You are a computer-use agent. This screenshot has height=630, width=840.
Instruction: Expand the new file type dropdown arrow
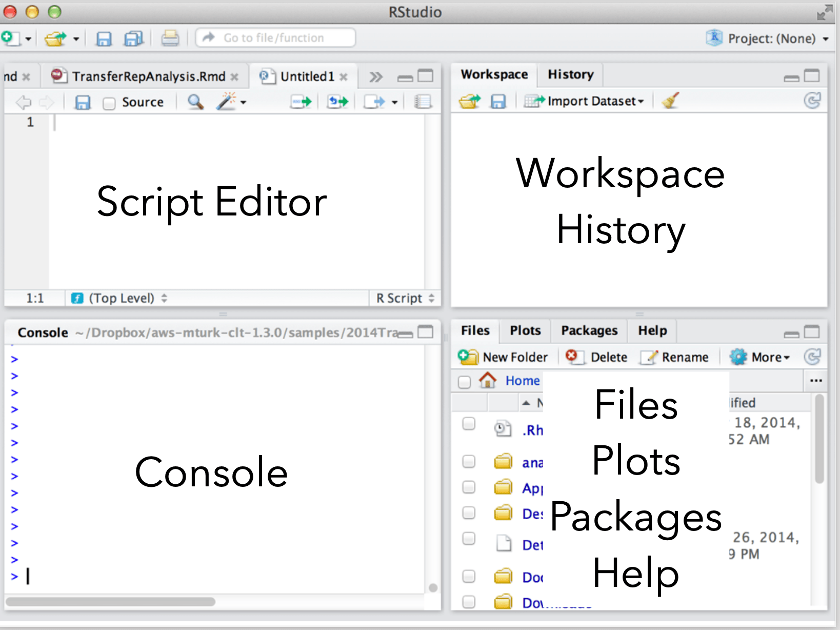[28, 39]
